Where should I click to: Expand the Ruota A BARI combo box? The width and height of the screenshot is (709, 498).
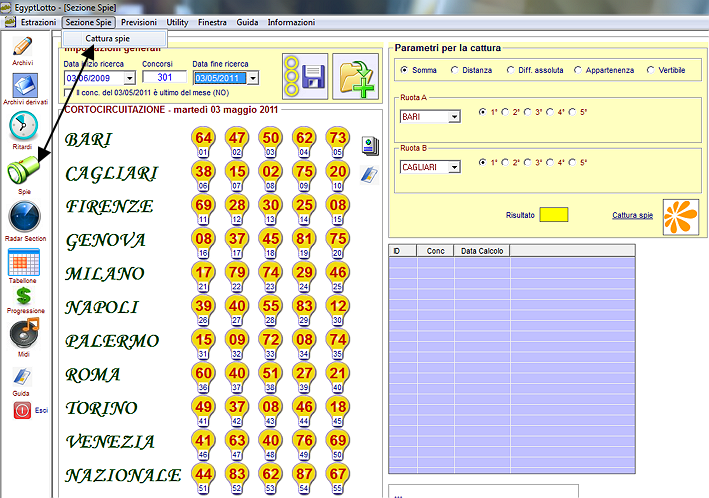pos(454,117)
